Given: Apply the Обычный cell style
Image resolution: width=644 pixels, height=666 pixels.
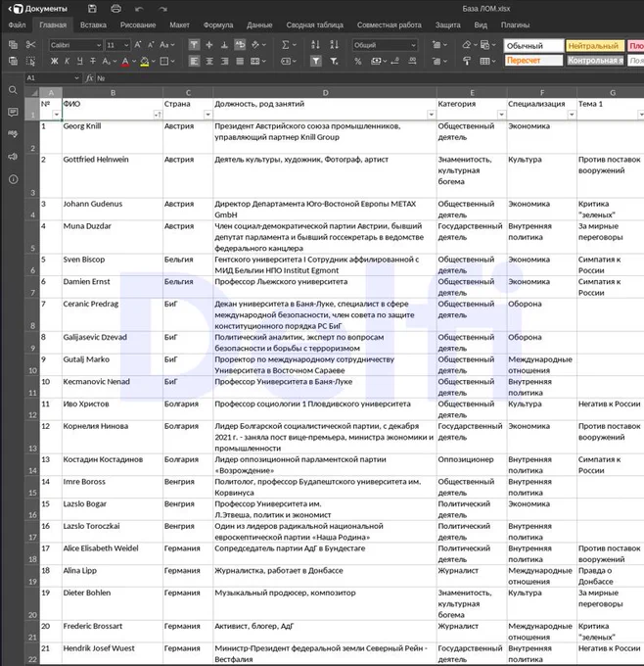Looking at the screenshot, I should coord(532,45).
